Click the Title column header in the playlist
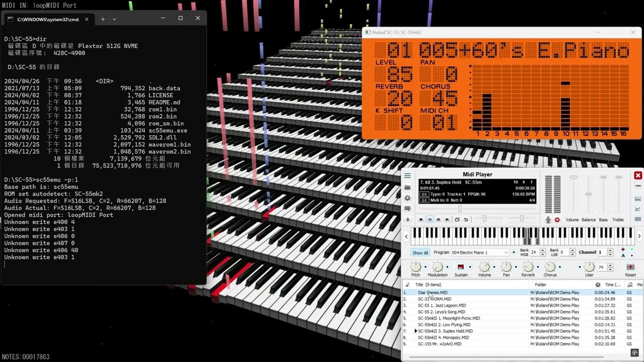This screenshot has width=644, height=362. (419, 285)
